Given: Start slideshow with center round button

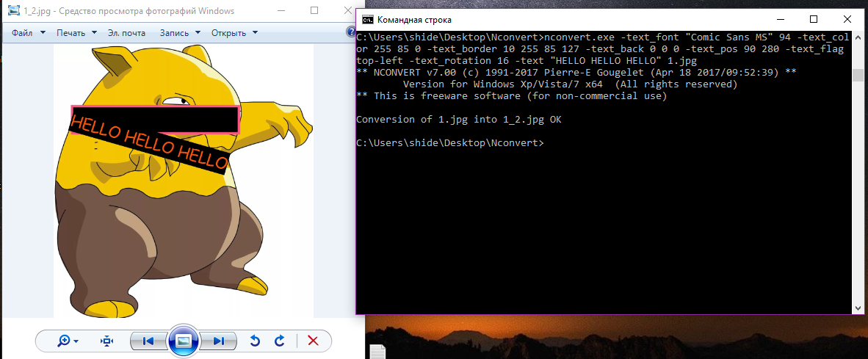Looking at the screenshot, I should (184, 341).
